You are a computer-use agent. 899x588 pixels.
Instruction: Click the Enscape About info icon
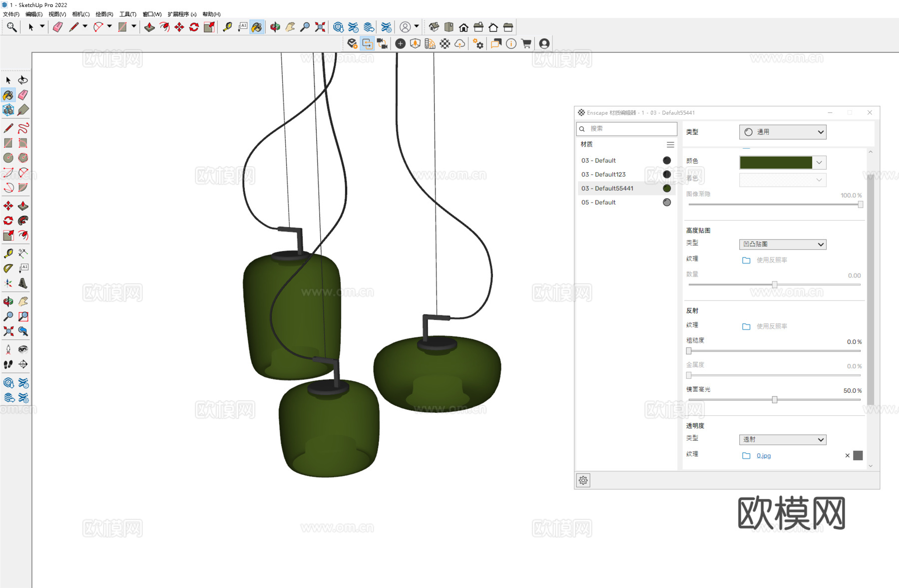pos(511,44)
